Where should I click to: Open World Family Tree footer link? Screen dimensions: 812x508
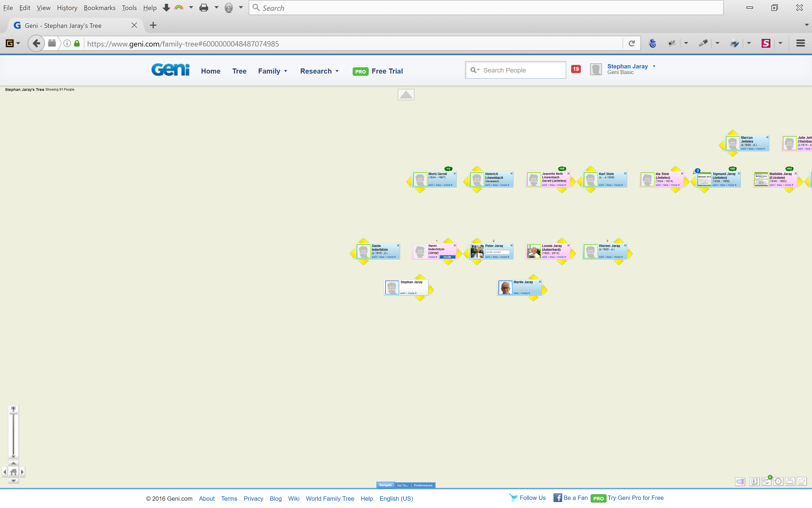coord(330,499)
